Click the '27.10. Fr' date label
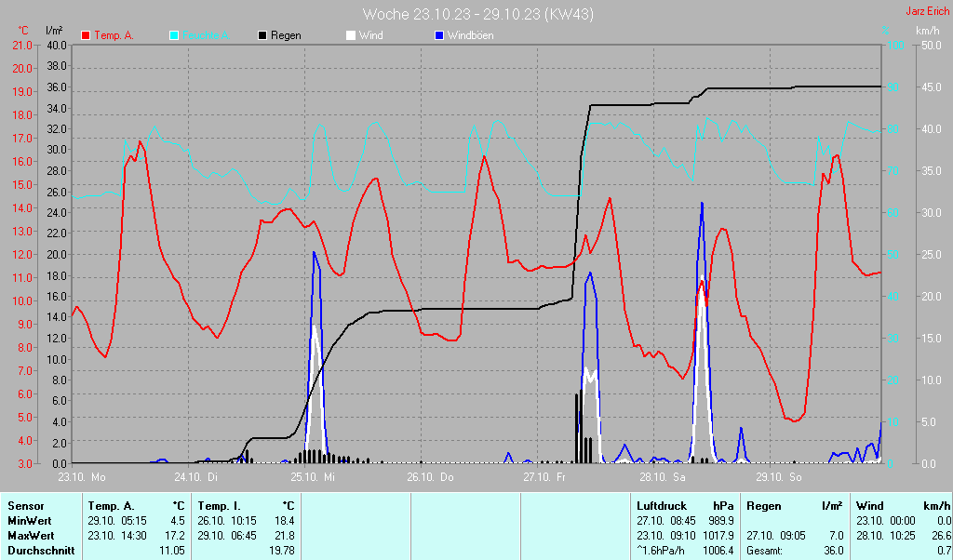Image resolution: width=953 pixels, height=560 pixels. tap(544, 477)
